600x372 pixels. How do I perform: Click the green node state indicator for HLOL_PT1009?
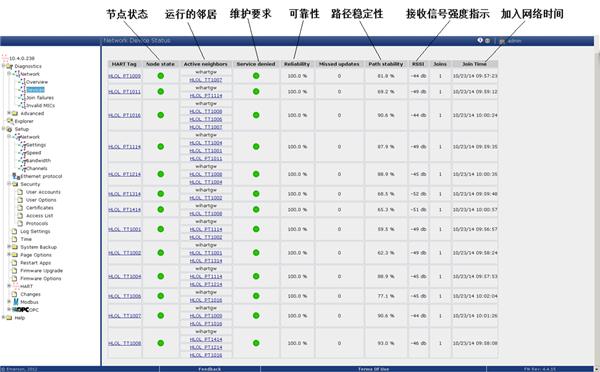tap(161, 76)
